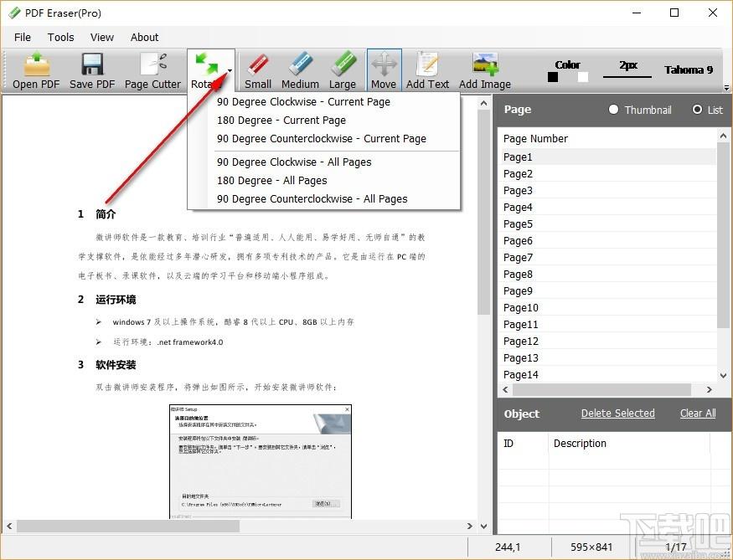Click the 595×841 page size status entry
The width and height of the screenshot is (733, 560).
[x=591, y=547]
